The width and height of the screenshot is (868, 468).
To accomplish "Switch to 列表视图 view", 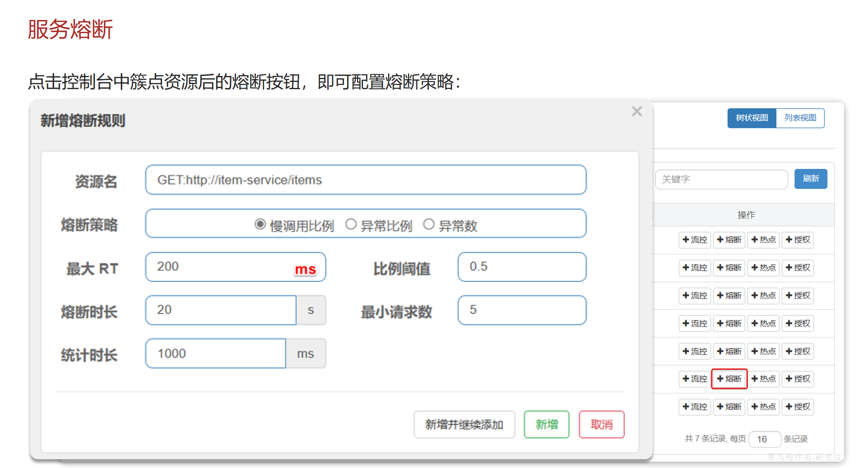I will (x=800, y=118).
